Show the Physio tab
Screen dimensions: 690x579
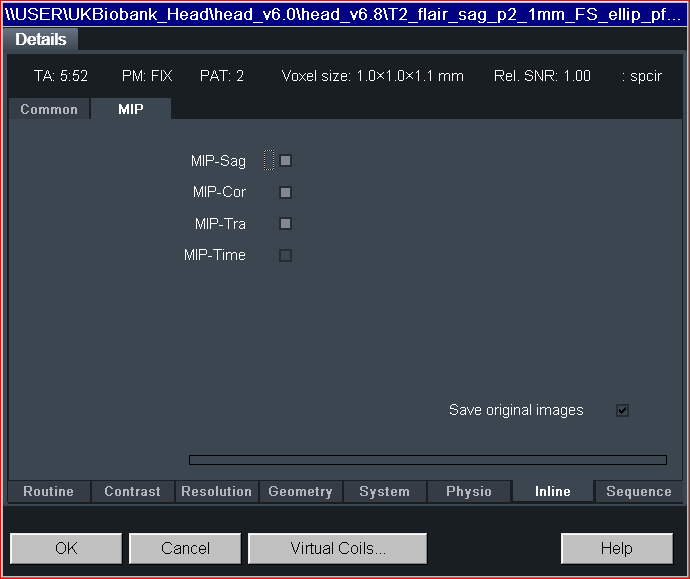[469, 491]
